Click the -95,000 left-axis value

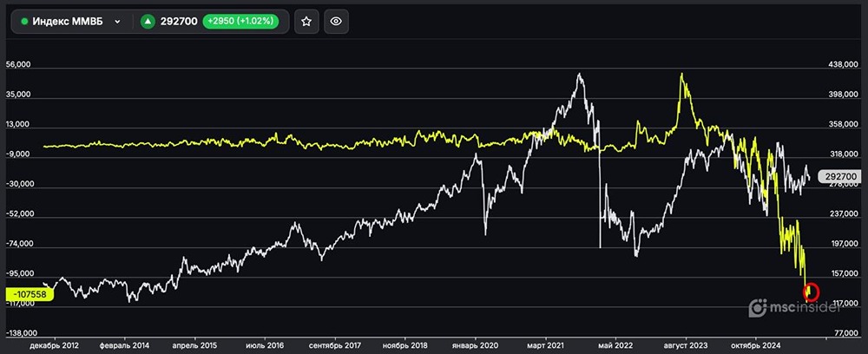19,274
